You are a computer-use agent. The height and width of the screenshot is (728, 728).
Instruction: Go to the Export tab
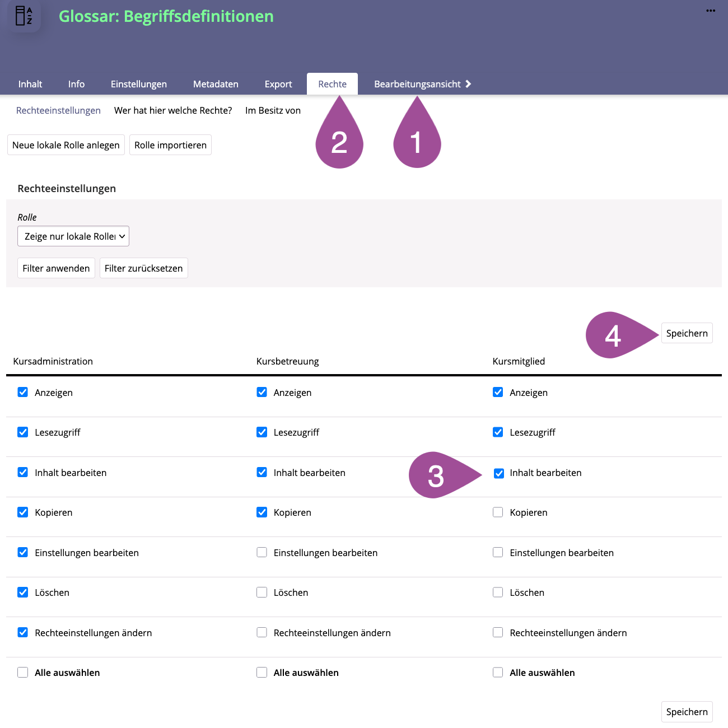[278, 84]
